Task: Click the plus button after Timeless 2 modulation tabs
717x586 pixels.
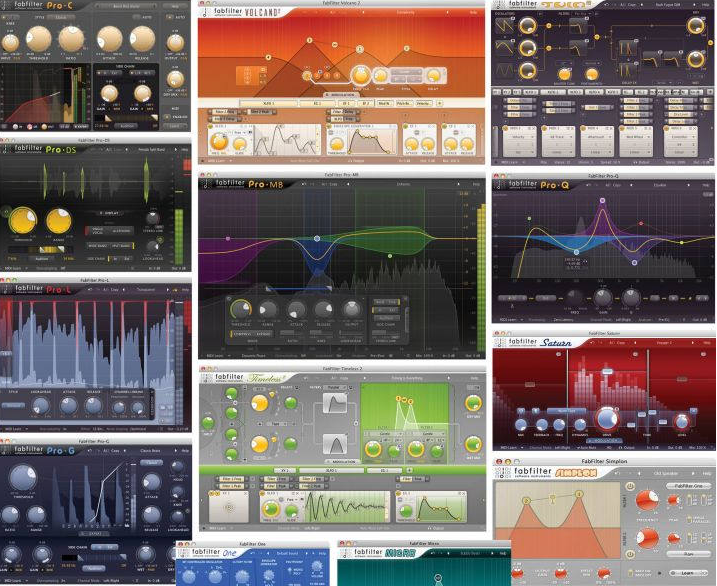Action: point(409,470)
